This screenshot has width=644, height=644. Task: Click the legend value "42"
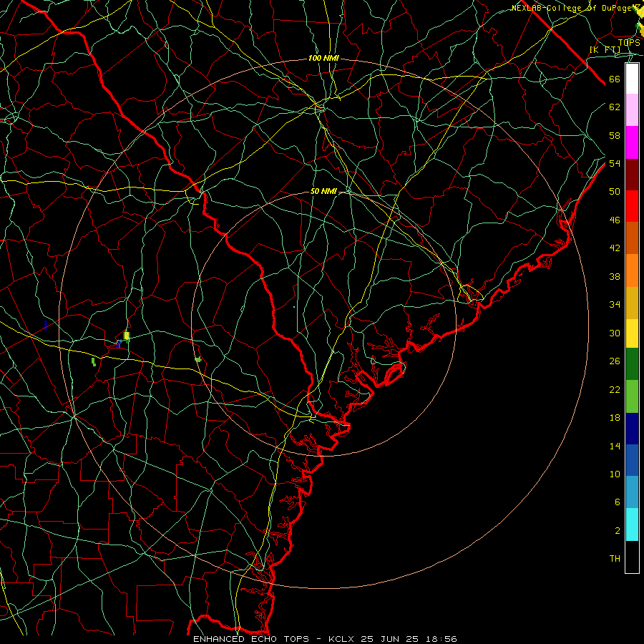pos(615,248)
